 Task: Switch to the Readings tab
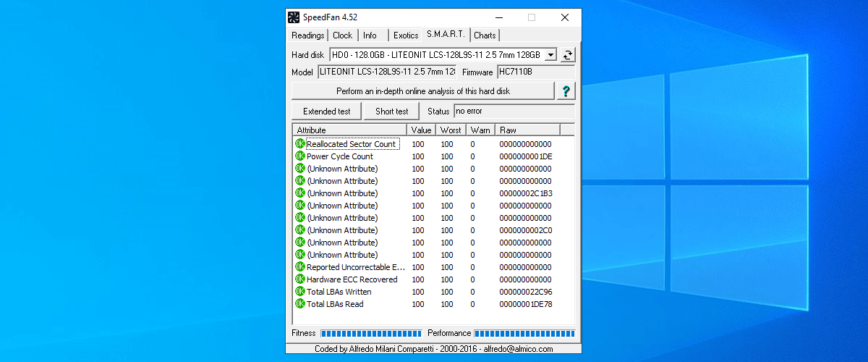tap(308, 35)
